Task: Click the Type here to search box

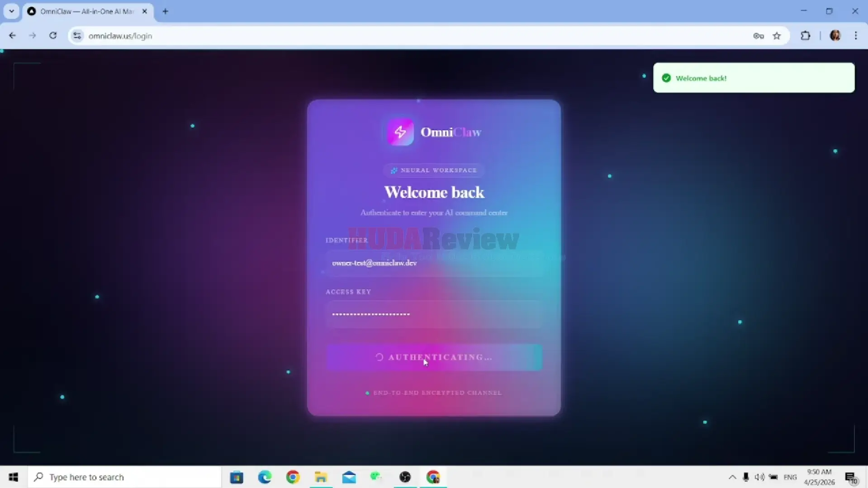Action: tap(125, 477)
